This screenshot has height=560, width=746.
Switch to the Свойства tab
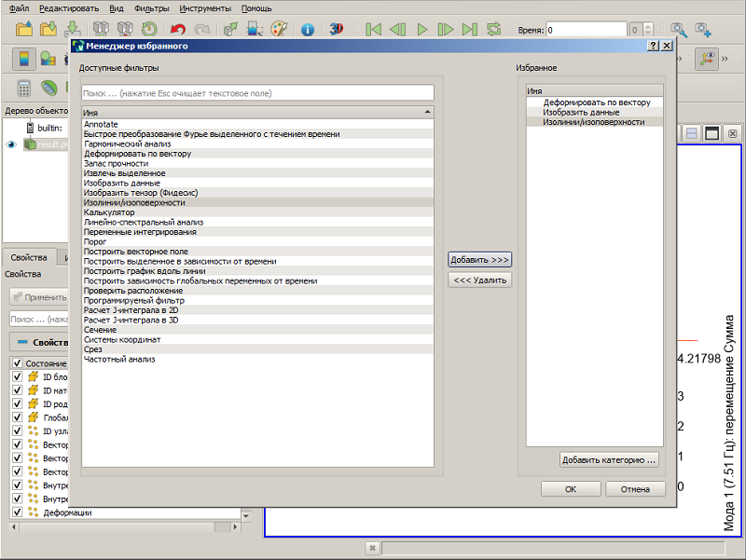[x=29, y=258]
